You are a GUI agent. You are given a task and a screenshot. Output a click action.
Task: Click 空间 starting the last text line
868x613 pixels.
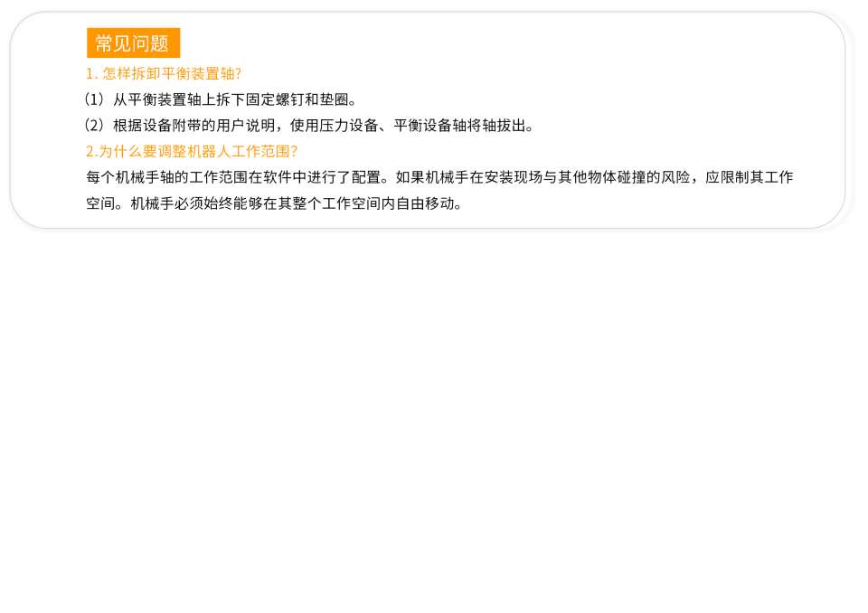[x=100, y=203]
